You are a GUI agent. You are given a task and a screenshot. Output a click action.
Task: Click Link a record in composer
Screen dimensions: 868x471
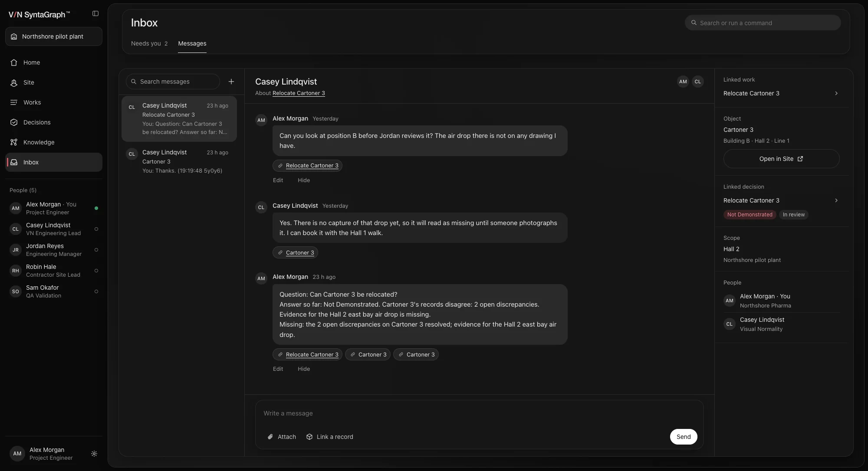pyautogui.click(x=330, y=437)
